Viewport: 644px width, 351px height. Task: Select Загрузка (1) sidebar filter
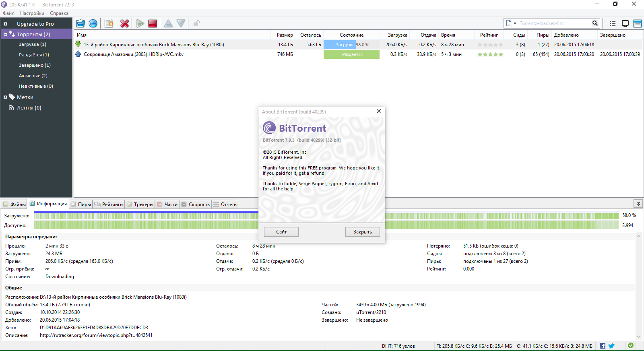33,44
